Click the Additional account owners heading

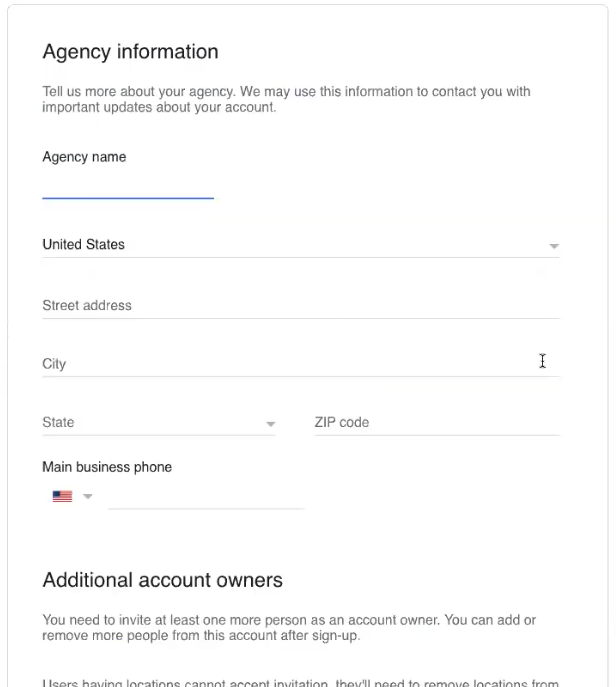[x=162, y=580]
